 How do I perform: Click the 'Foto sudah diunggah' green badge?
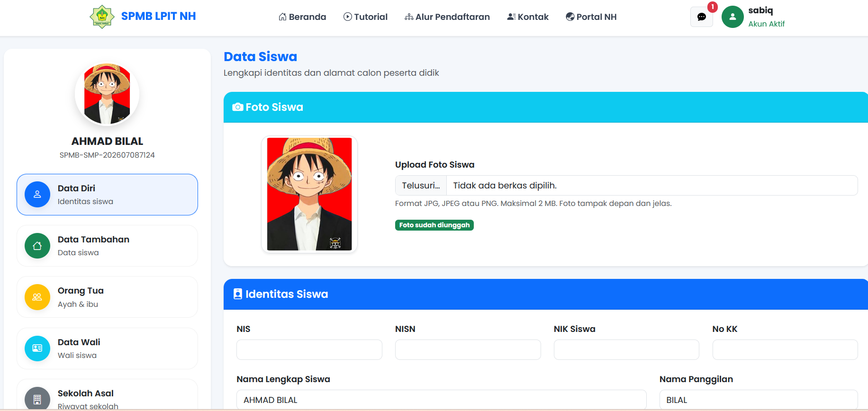point(434,225)
